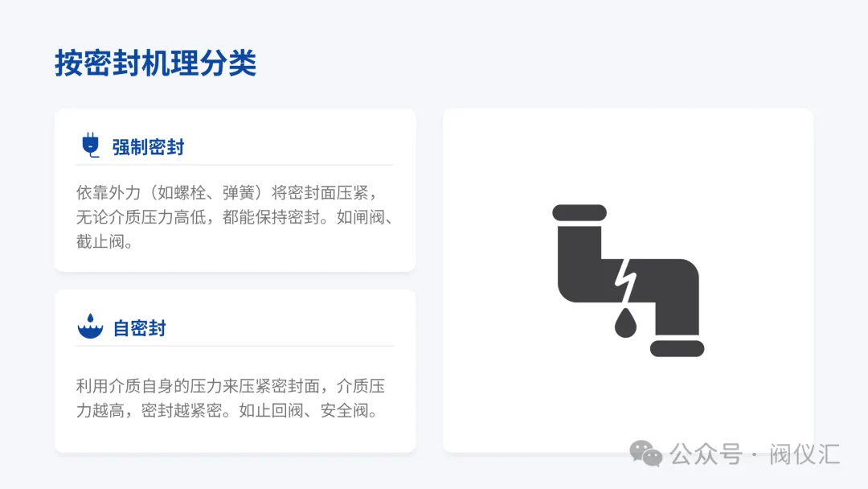
Task: Click the 截止阀 text line
Action: point(104,241)
